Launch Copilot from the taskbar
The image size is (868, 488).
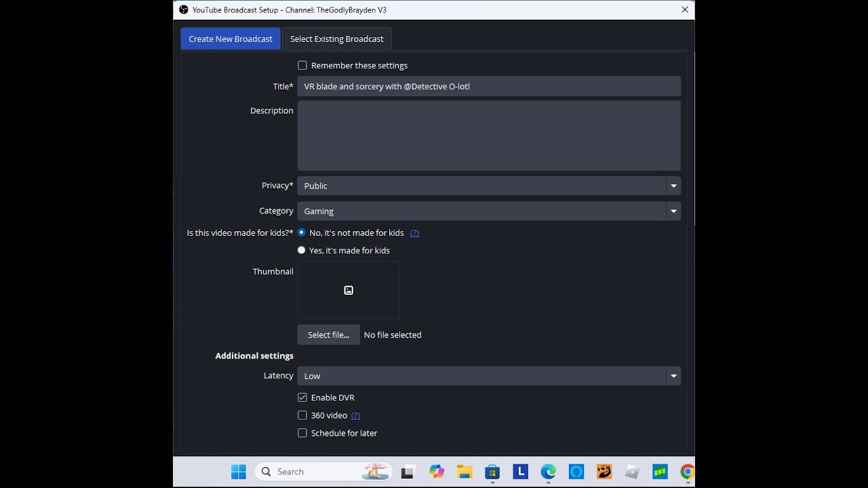point(437,472)
